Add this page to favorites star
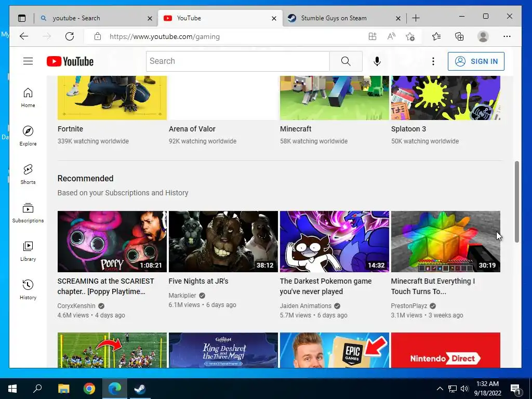532x399 pixels. 410,36
